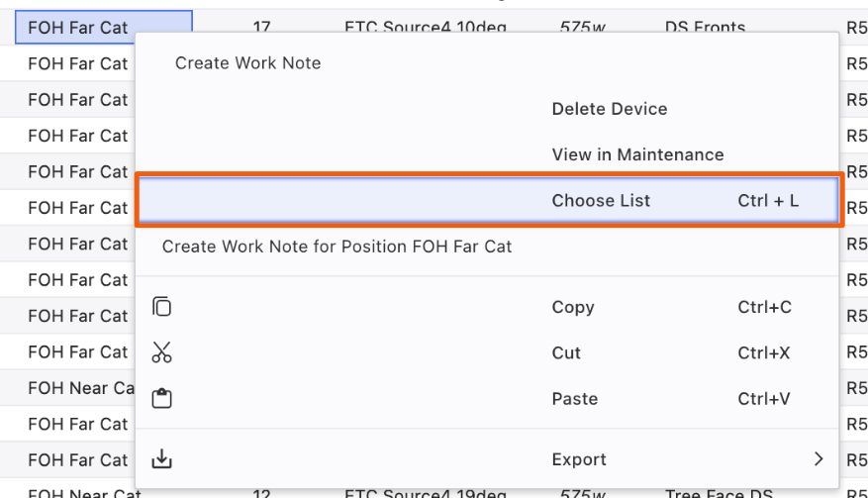Click Copy text in context menu
Viewport: 868px width, 498px height.
pyautogui.click(x=573, y=307)
